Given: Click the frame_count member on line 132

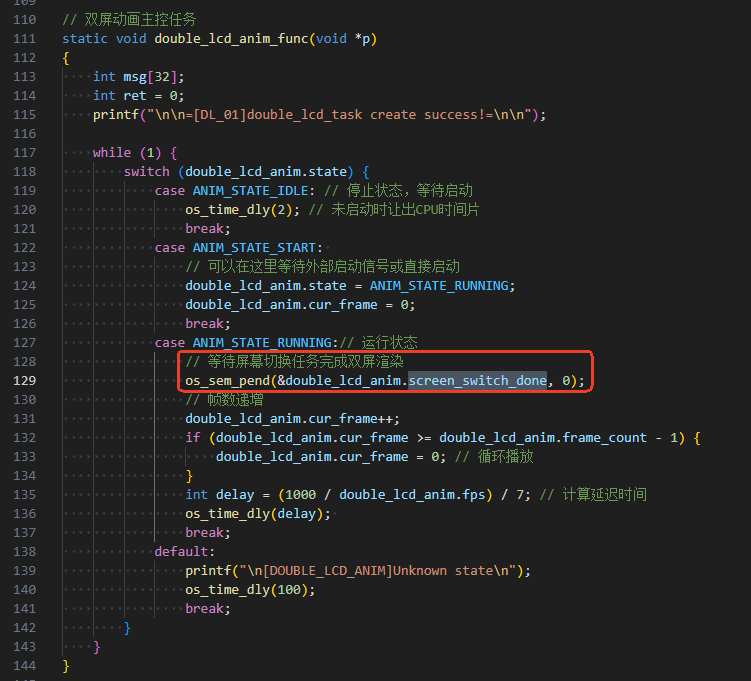Looking at the screenshot, I should click(604, 438).
